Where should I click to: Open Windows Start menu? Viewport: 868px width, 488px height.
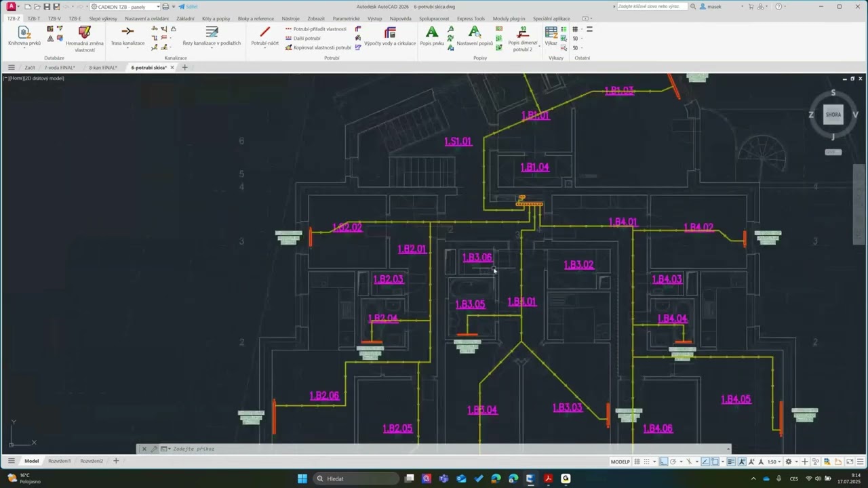[302, 479]
